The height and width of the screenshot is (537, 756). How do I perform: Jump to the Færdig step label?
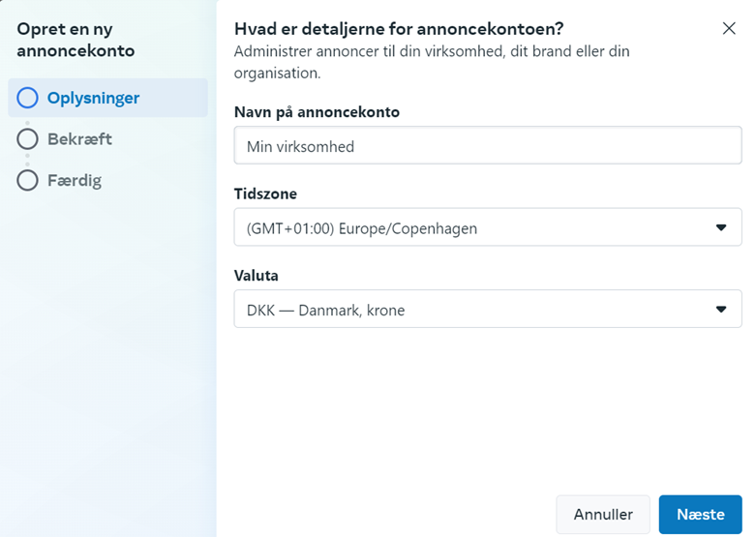tap(74, 180)
